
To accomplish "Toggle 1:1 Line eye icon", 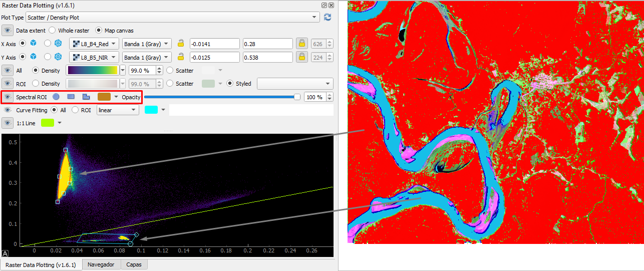I will pos(8,123).
